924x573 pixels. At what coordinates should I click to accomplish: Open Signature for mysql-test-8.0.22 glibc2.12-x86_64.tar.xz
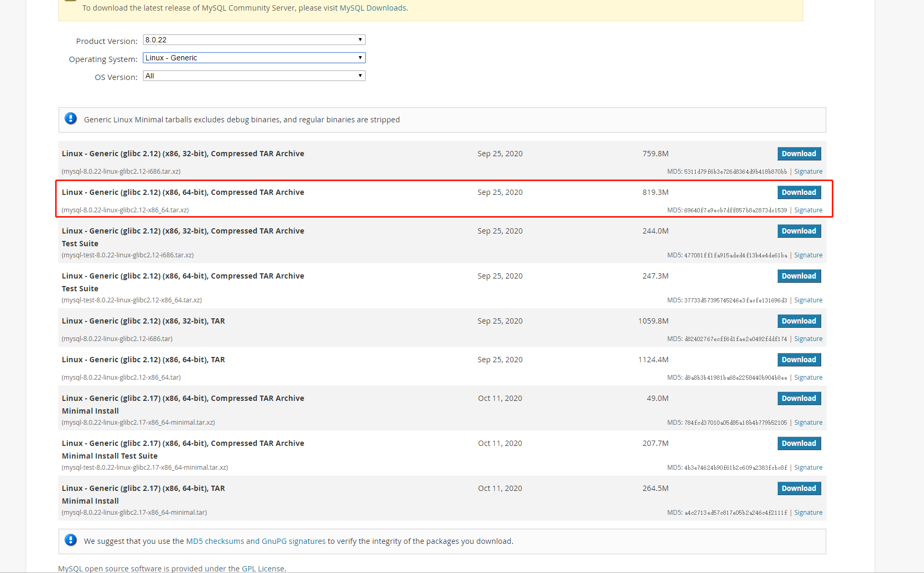click(808, 300)
